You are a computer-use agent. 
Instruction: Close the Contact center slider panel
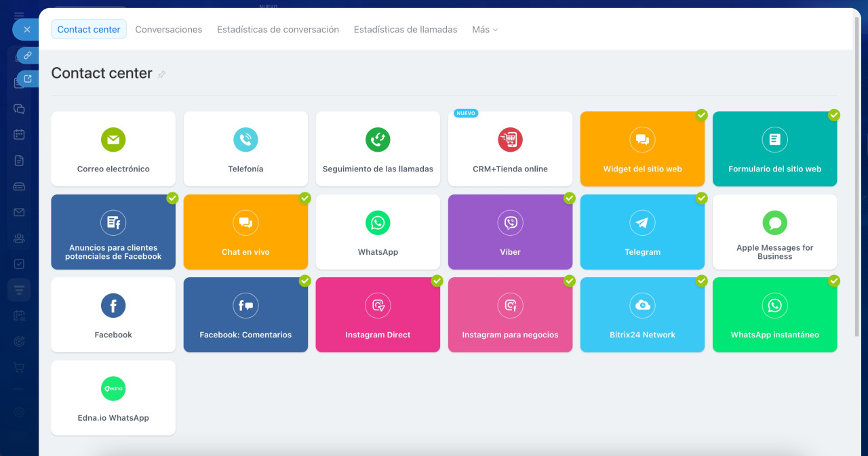(26, 30)
